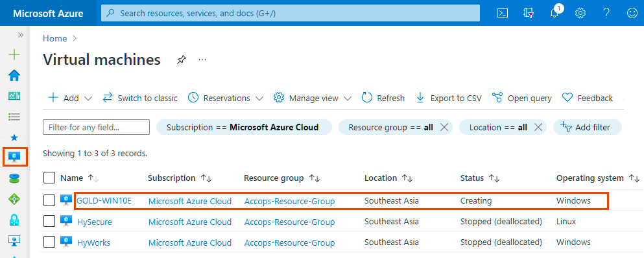Click Switch to classic
The image size is (644, 258).
coord(140,98)
